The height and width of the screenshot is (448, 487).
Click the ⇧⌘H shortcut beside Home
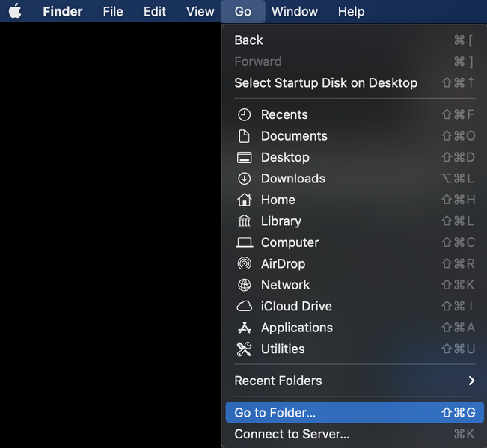tap(458, 200)
